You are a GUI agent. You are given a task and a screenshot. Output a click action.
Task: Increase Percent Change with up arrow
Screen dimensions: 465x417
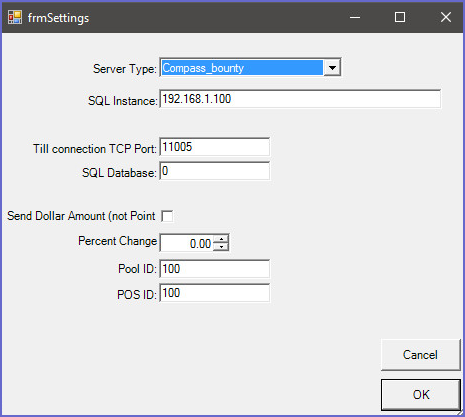221,239
